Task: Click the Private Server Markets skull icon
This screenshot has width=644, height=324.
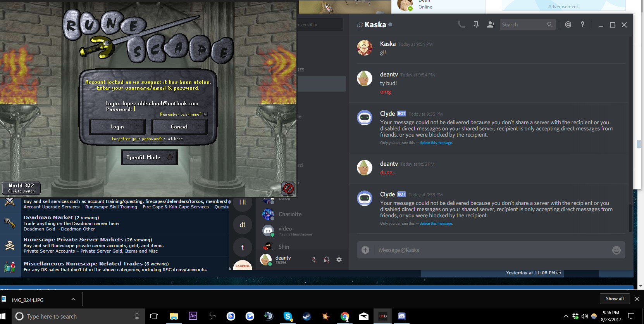Action: point(10,245)
